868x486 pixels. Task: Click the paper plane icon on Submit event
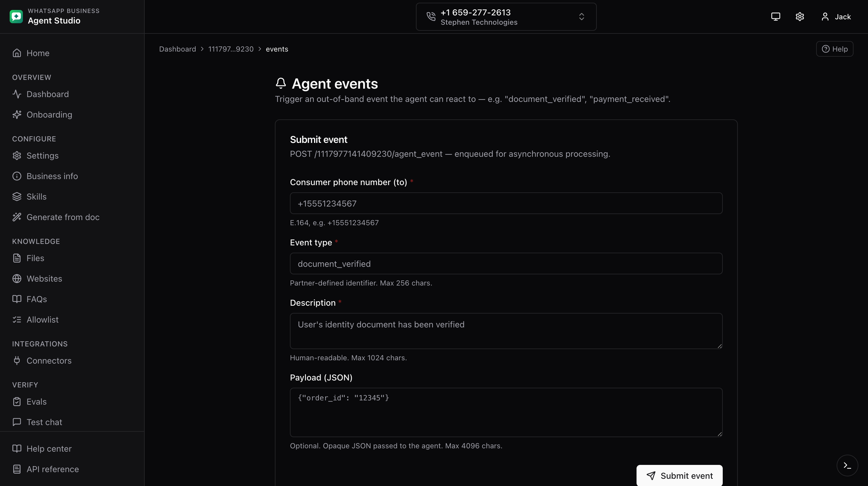click(x=651, y=475)
